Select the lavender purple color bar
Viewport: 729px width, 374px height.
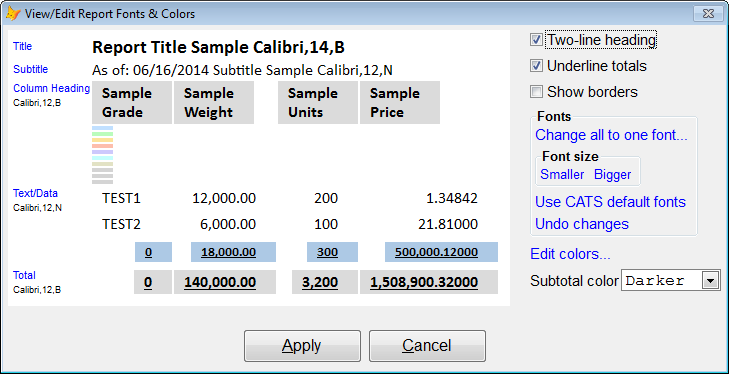pyautogui.click(x=103, y=152)
